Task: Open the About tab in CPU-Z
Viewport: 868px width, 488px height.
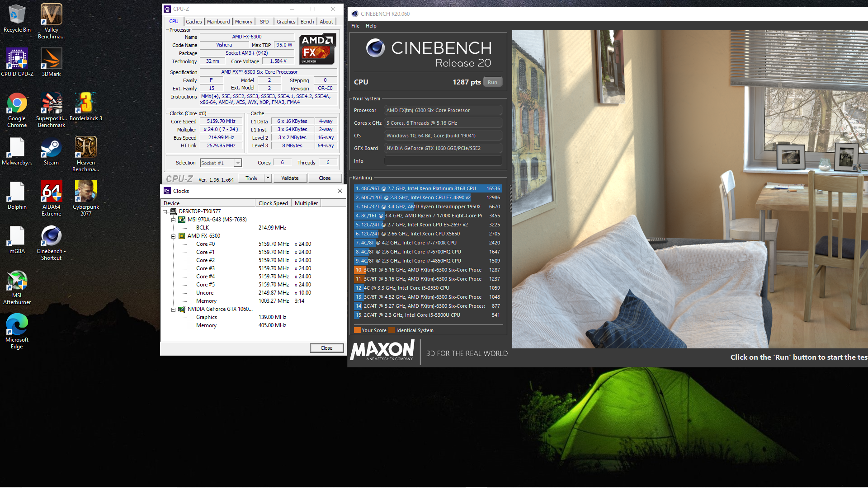Action: tap(326, 22)
